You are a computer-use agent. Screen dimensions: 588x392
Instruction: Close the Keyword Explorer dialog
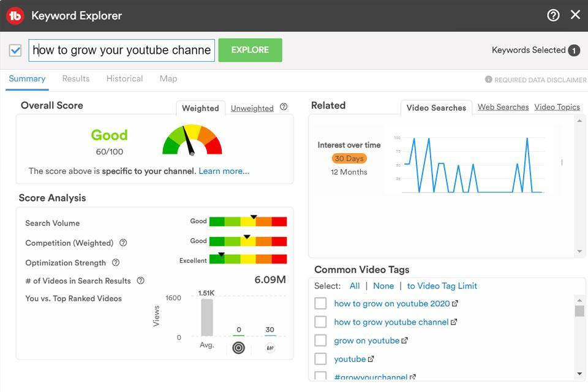pos(575,15)
